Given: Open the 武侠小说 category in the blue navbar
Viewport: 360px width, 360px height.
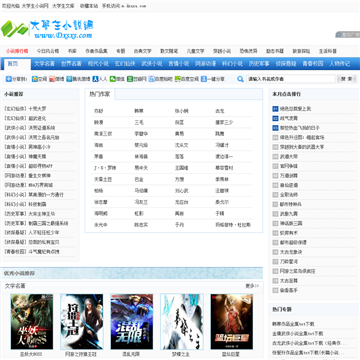Looking at the screenshot, I should [152, 64].
